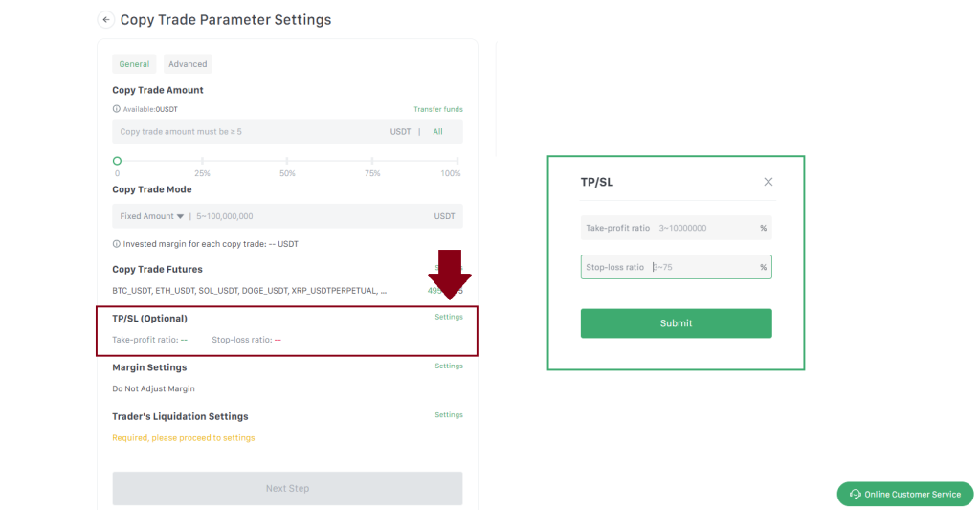Click the back arrow beside the page title

pos(106,20)
